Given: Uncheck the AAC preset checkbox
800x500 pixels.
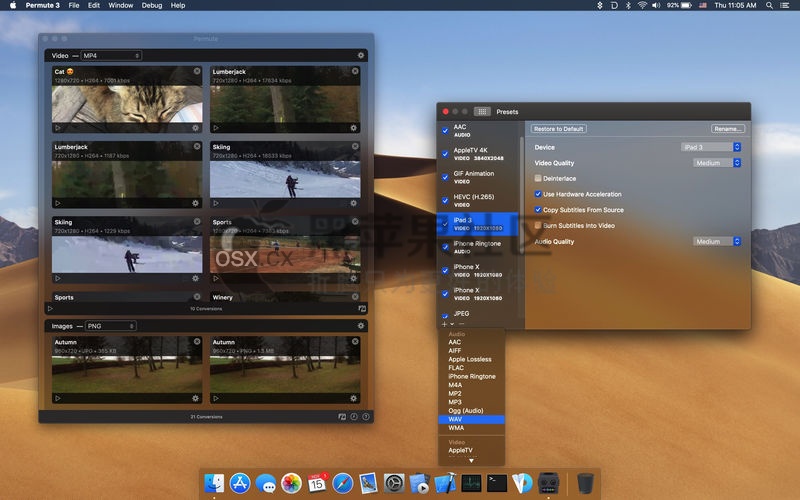Looking at the screenshot, I should click(x=445, y=131).
